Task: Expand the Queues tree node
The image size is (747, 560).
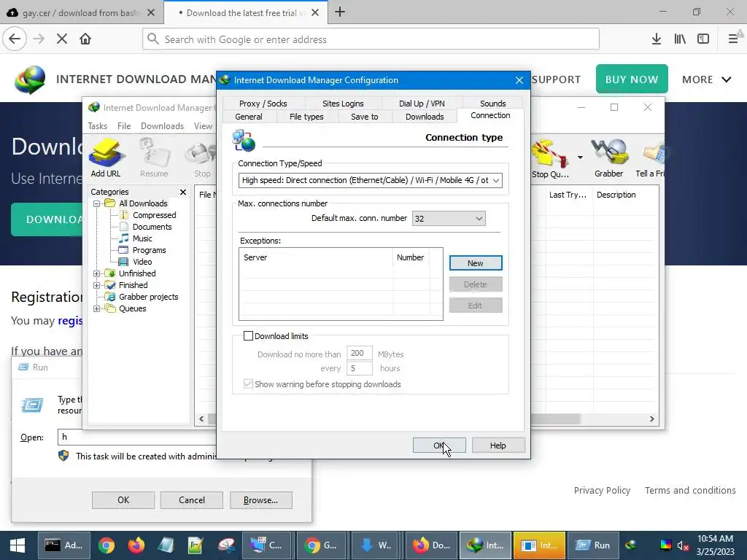Action: click(x=97, y=308)
